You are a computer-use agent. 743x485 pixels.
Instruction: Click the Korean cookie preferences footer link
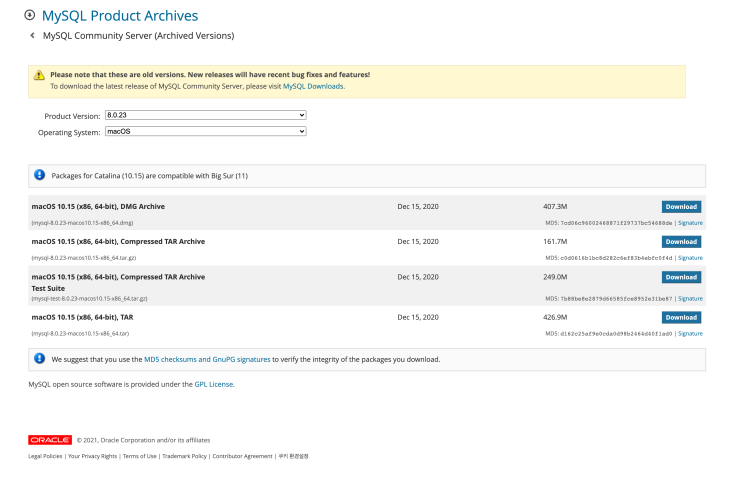[x=293, y=456]
